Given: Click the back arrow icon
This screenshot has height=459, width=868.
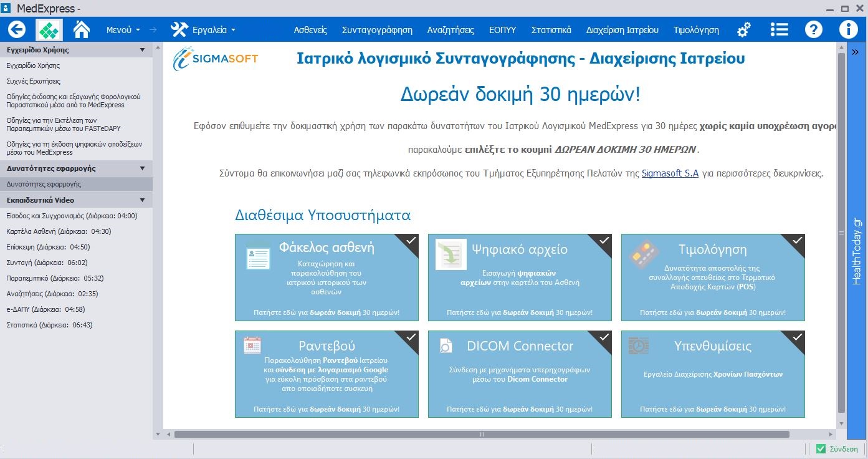Looking at the screenshot, I should click(17, 29).
